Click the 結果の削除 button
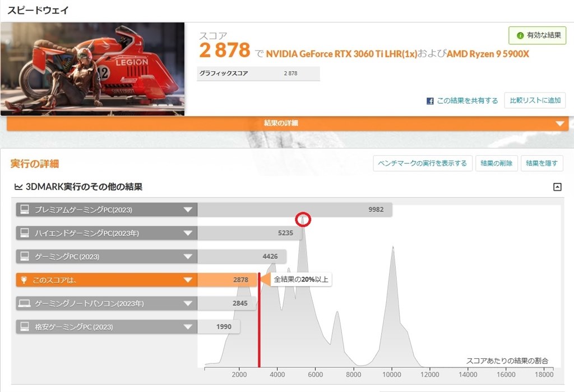Image resolution: width=574 pixels, height=392 pixels. [497, 163]
